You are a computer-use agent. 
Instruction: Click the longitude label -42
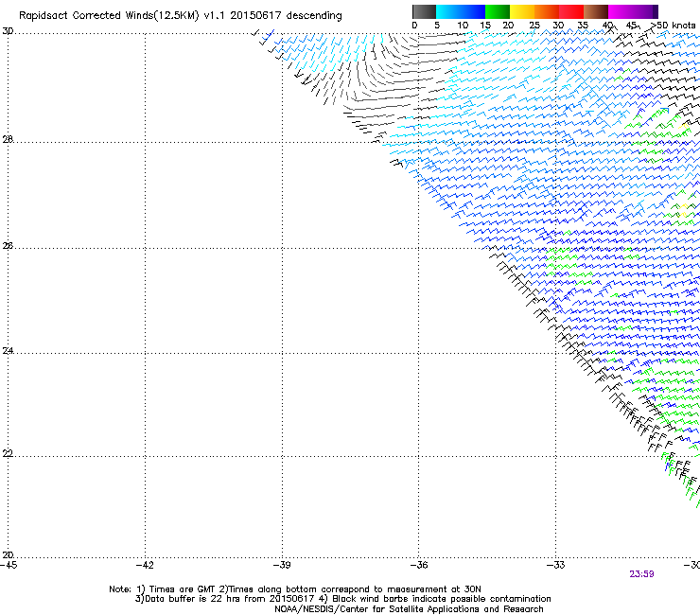point(145,565)
